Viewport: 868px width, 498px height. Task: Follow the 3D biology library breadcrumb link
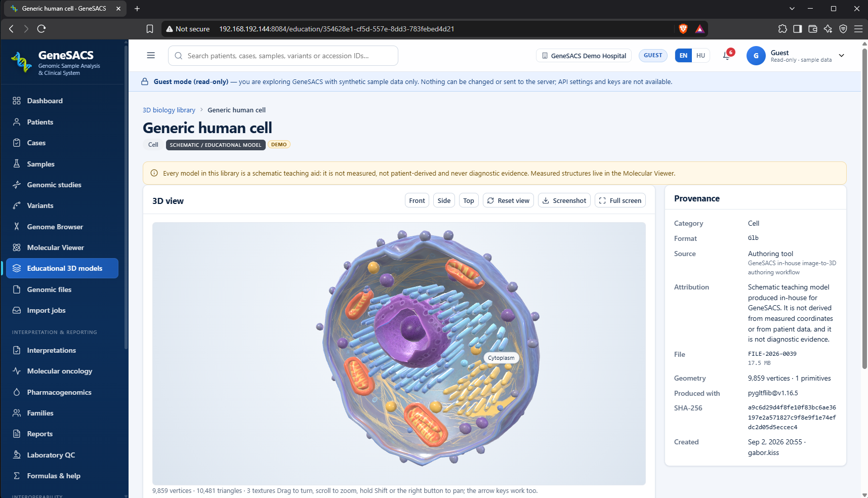pos(169,110)
